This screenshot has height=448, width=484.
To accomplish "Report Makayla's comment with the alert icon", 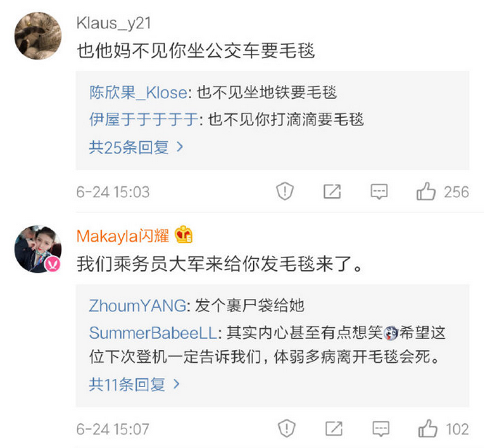I will 285,428.
